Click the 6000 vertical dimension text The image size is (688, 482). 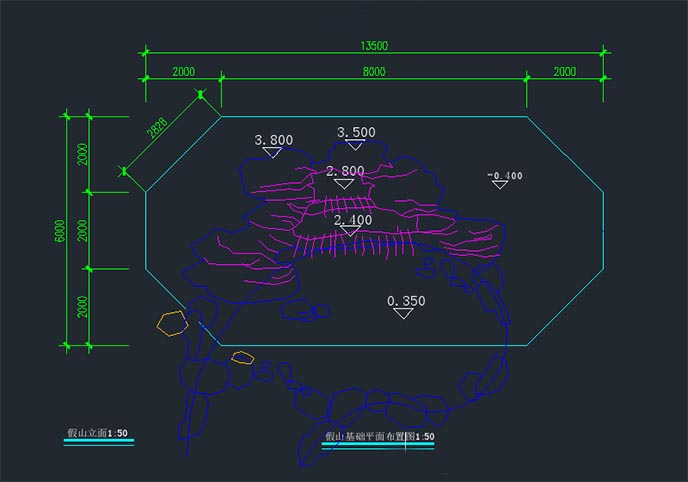[60, 231]
